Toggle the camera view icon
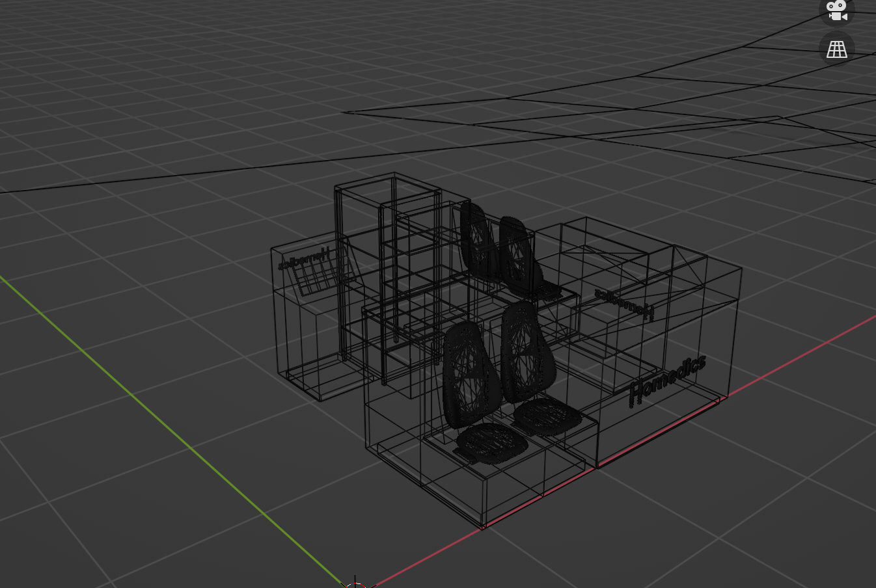Screen dimensions: 876x588 pos(836,10)
